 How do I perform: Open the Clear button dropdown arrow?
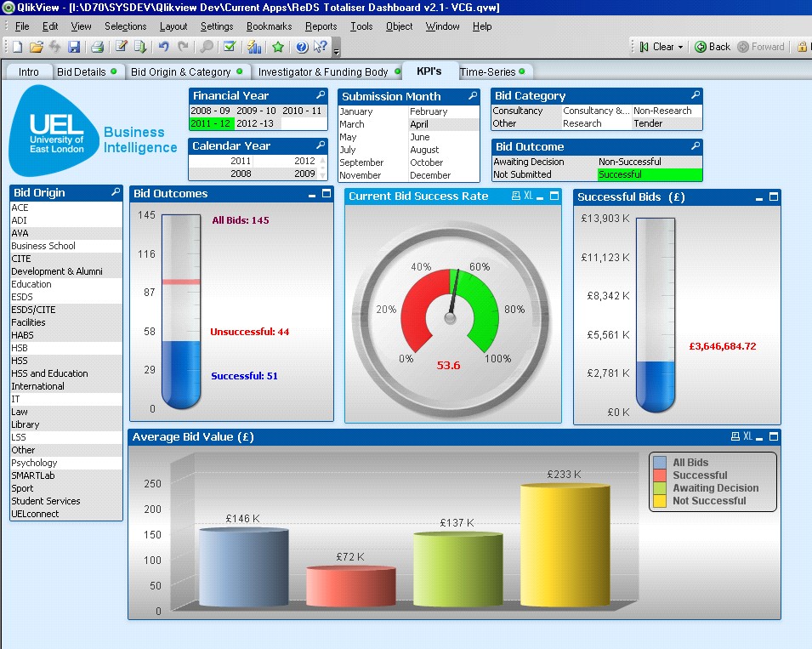(x=680, y=47)
